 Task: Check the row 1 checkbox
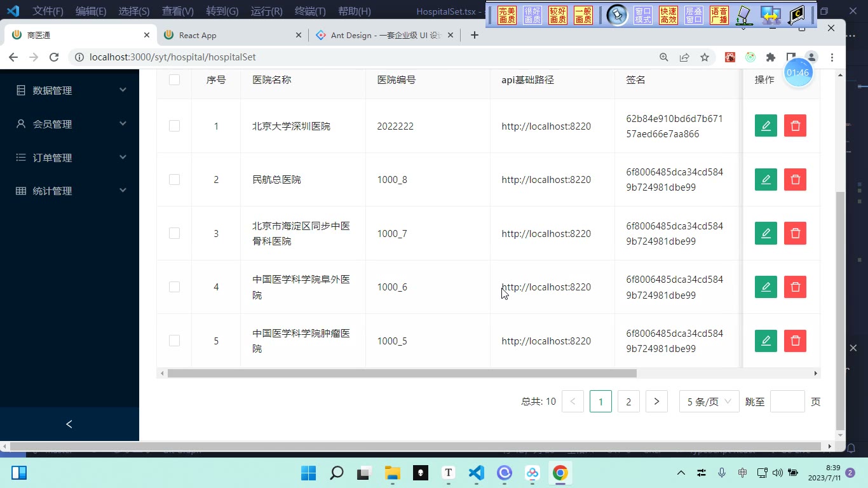[174, 126]
